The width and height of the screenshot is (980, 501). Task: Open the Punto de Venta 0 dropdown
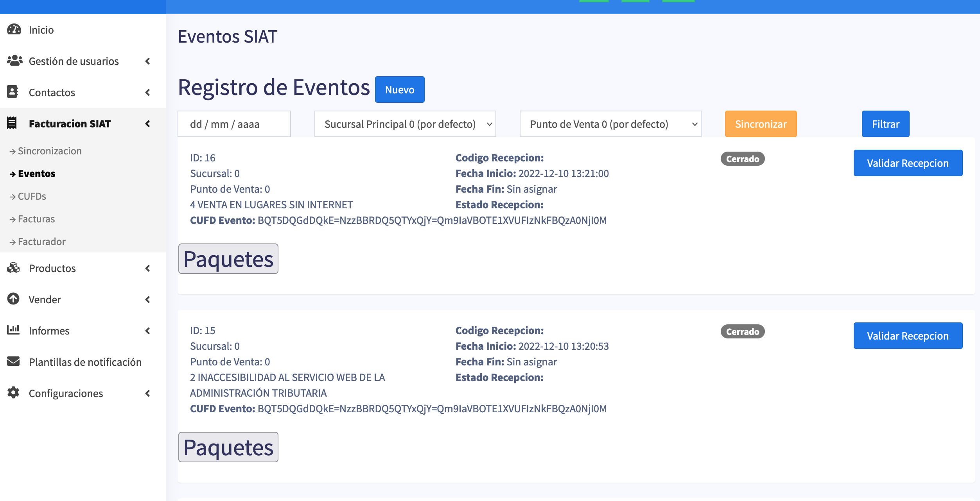[x=610, y=124]
